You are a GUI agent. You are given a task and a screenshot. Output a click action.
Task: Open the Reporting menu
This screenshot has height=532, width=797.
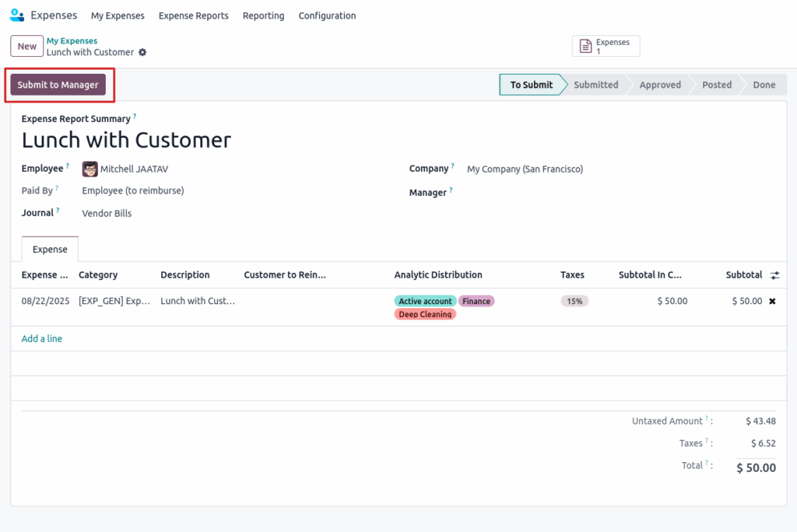[263, 16]
